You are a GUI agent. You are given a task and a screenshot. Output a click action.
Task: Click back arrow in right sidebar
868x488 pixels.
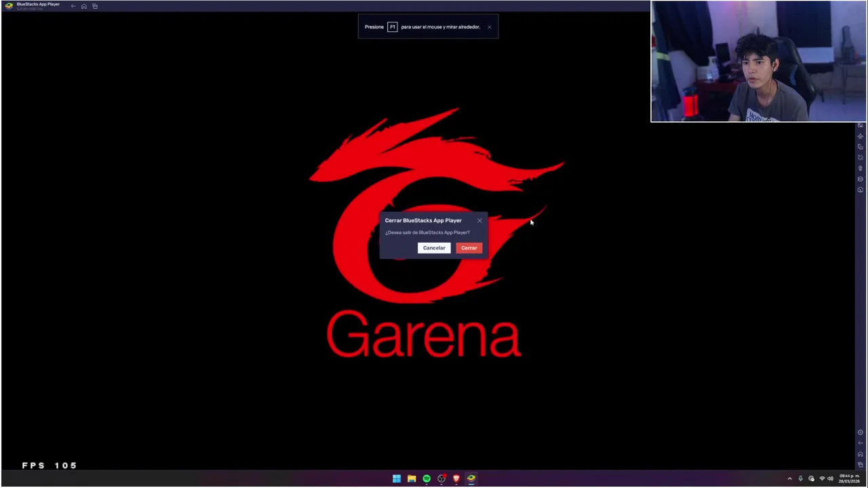pyautogui.click(x=861, y=443)
